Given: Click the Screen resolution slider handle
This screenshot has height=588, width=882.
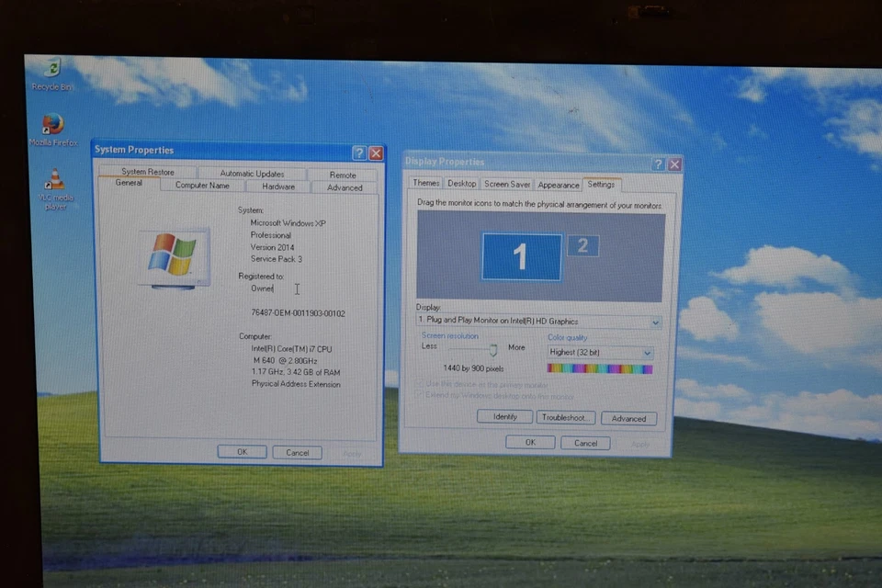Looking at the screenshot, I should click(492, 351).
